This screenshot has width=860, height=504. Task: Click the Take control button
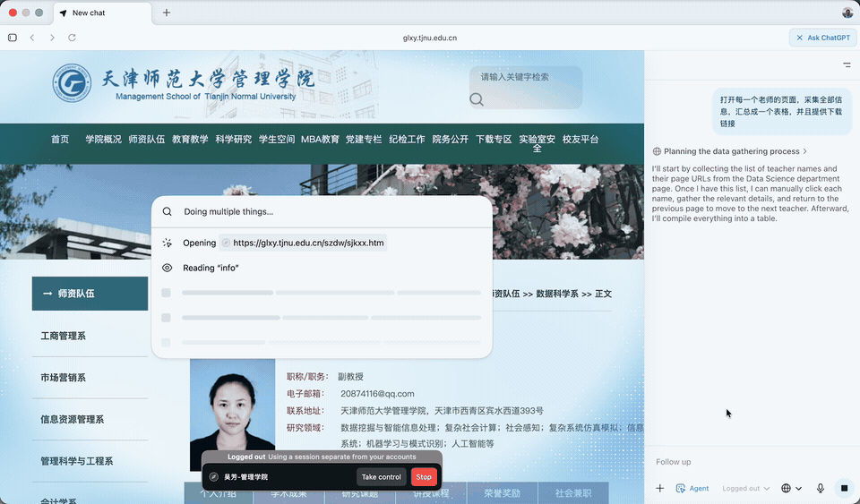(381, 477)
